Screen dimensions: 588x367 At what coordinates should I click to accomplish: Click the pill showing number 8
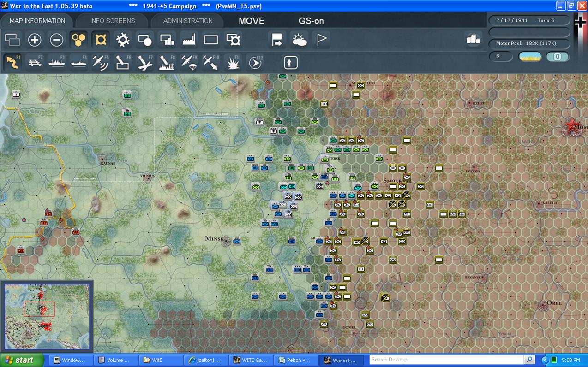pos(501,56)
